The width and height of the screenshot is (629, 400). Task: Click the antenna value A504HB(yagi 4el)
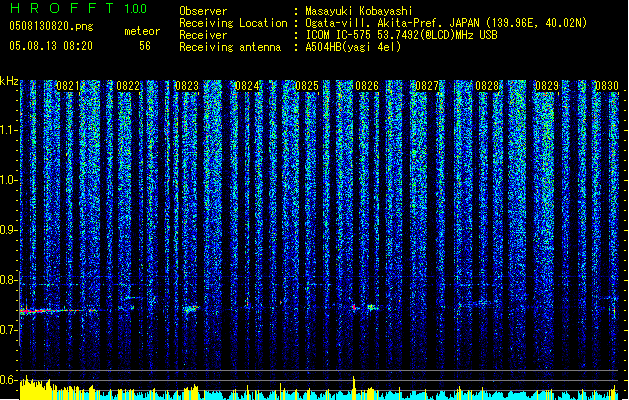click(x=353, y=47)
